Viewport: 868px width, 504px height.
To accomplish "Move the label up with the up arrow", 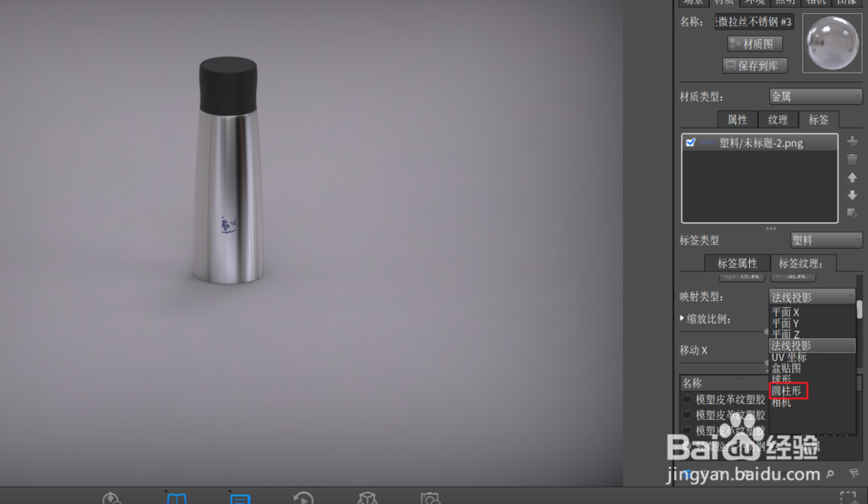I will tap(852, 178).
